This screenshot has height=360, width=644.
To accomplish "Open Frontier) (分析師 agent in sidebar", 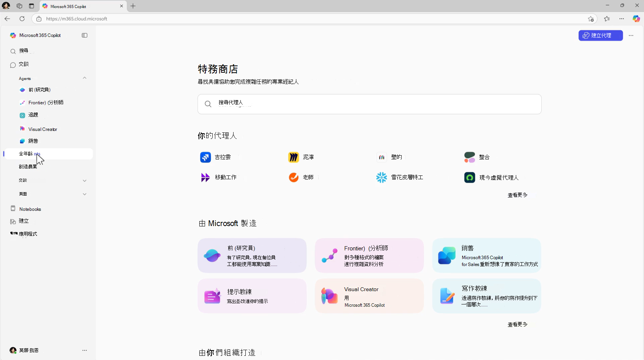I will (x=46, y=103).
